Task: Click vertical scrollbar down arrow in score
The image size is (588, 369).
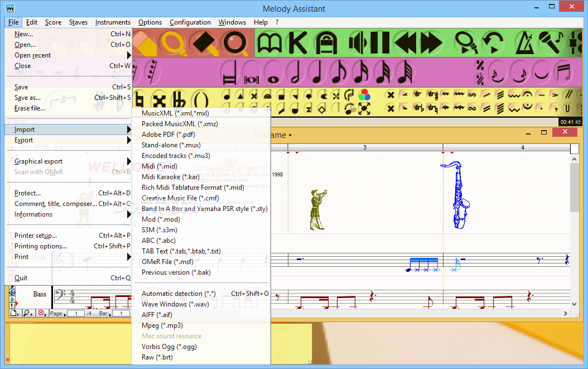Action: coord(574,304)
